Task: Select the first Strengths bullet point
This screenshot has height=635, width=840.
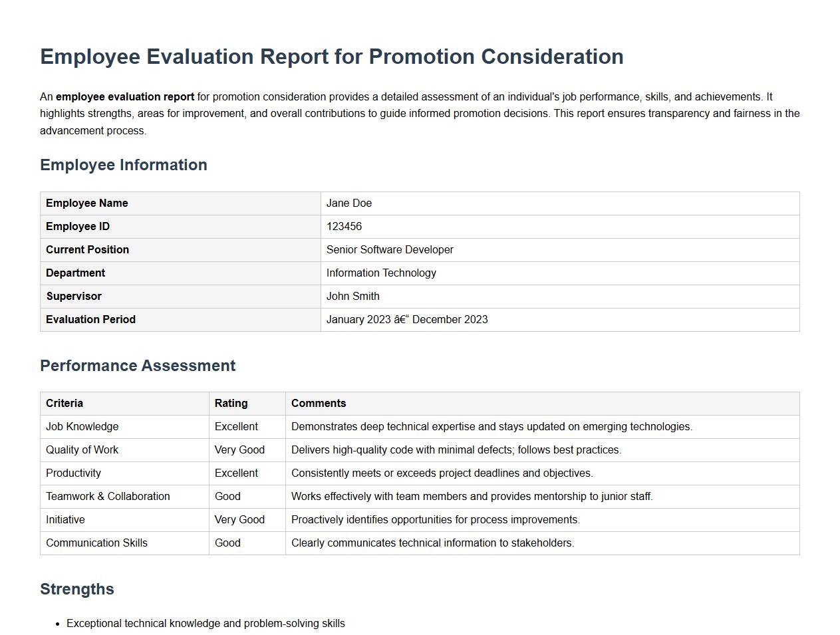Action: pyautogui.click(x=206, y=623)
